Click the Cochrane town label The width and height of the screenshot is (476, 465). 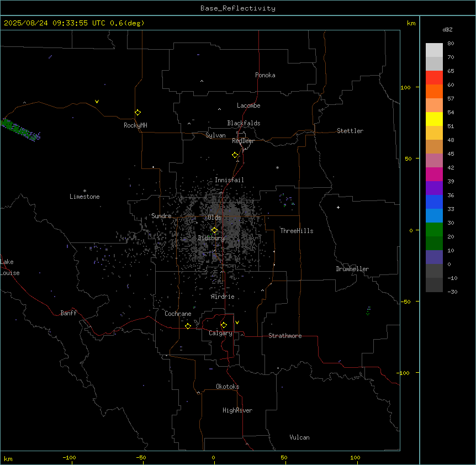[x=178, y=314]
